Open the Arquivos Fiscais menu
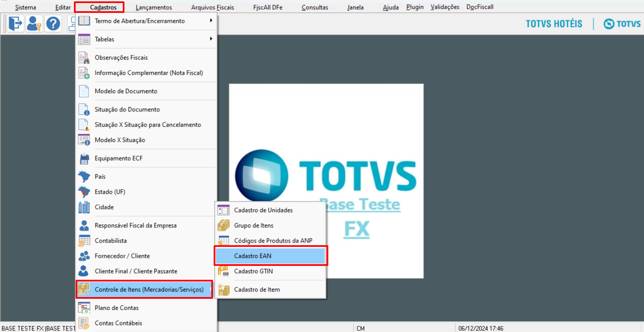Viewport: 644px width, 332px height. (213, 7)
